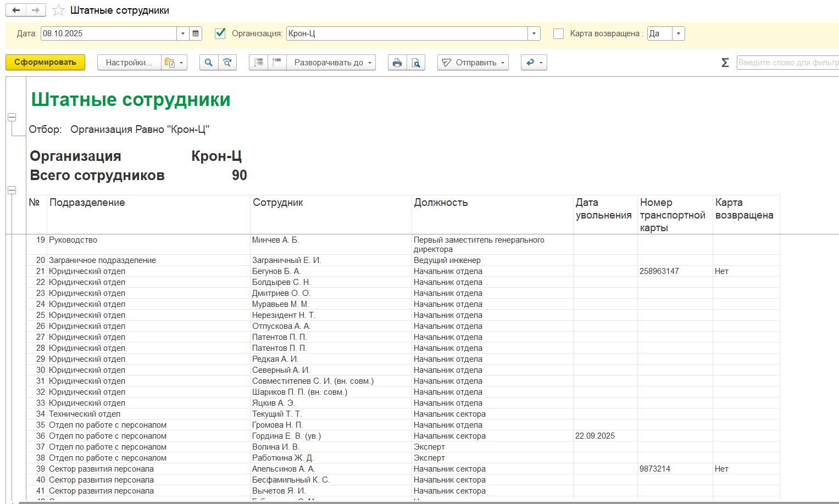Open print preview icon
839x504 pixels.
point(416,63)
